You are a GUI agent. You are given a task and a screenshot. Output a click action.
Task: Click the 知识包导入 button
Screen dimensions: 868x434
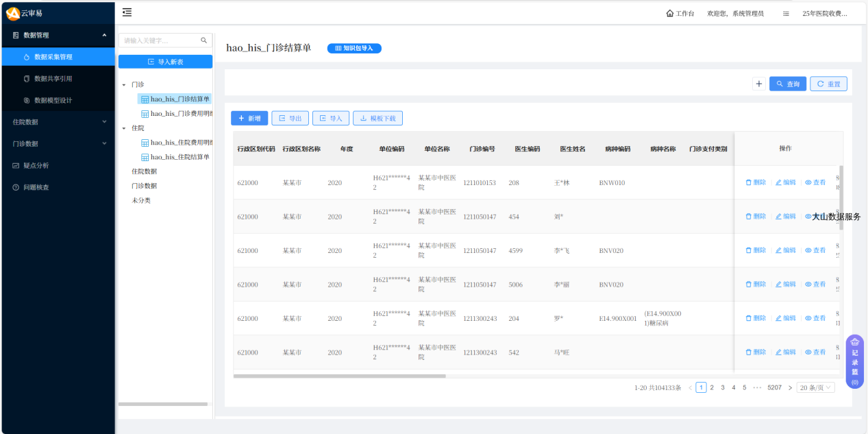[354, 48]
